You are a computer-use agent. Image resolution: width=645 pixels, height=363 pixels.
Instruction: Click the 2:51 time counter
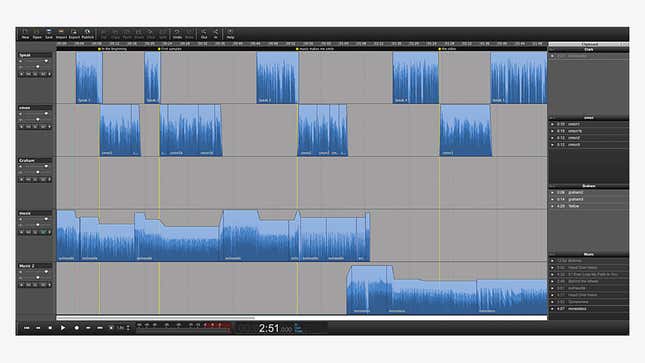pyautogui.click(x=269, y=328)
